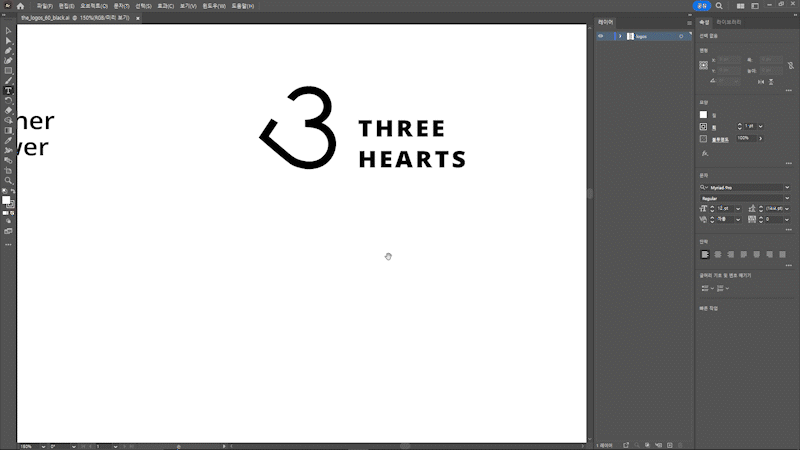
Task: Toggle justify all lines paragraph button
Action: pyautogui.click(x=782, y=254)
